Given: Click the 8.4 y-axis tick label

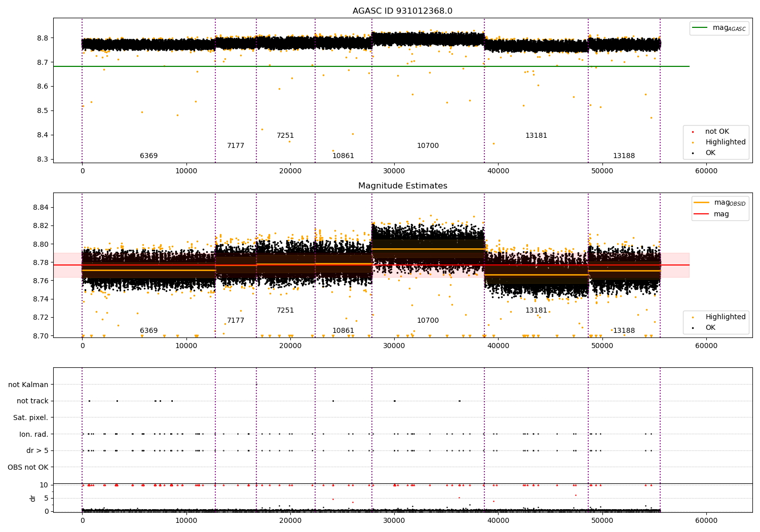Looking at the screenshot, I should 43,135.
